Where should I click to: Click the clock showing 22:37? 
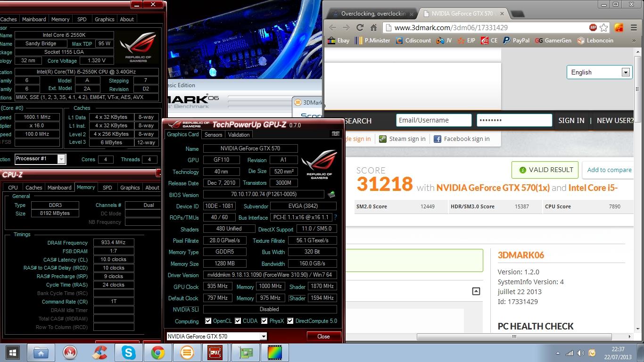(618, 349)
